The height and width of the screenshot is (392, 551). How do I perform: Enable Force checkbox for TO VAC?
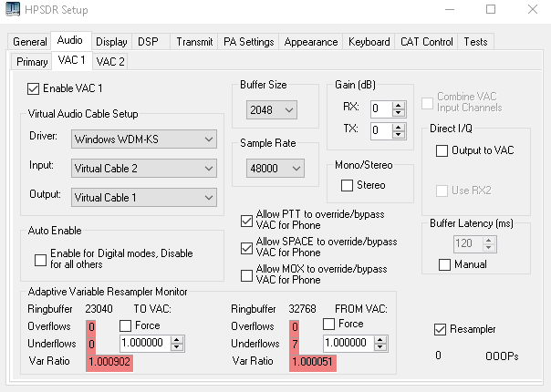[127, 325]
